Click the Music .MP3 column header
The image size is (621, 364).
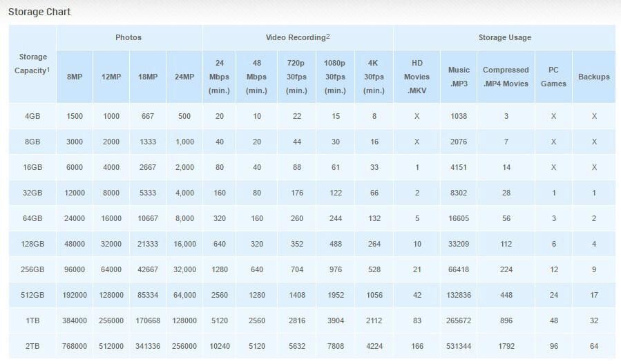(459, 77)
